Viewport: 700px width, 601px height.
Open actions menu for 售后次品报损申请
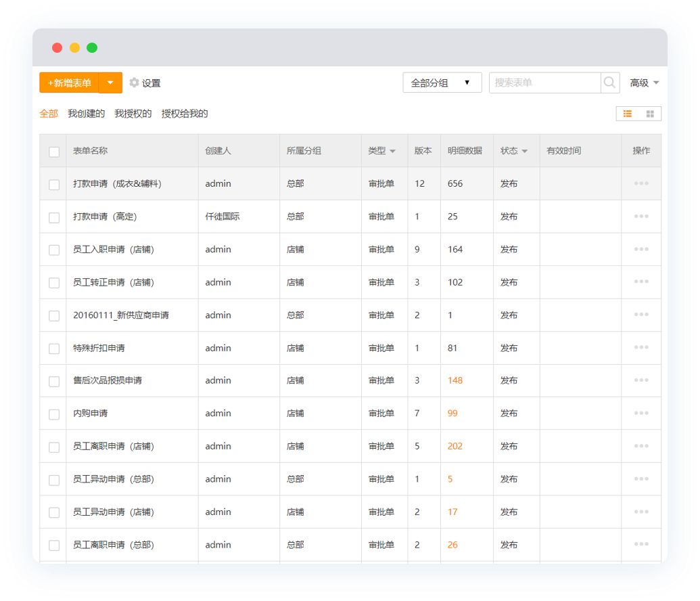pos(641,380)
